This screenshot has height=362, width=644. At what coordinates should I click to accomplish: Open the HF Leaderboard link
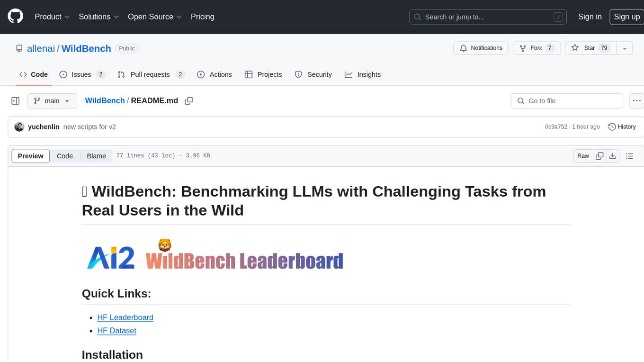click(x=125, y=317)
